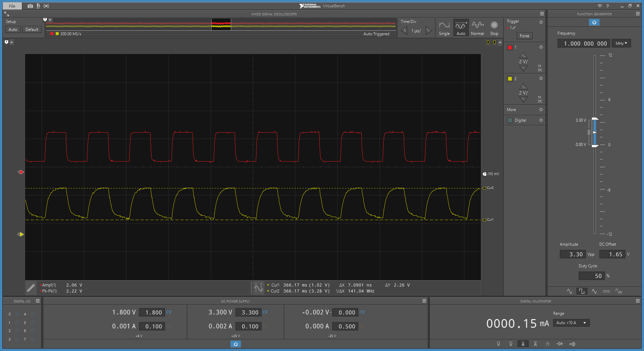Select square waveform in function generator
Image resolution: width=644 pixels, height=351 pixels.
[582, 292]
